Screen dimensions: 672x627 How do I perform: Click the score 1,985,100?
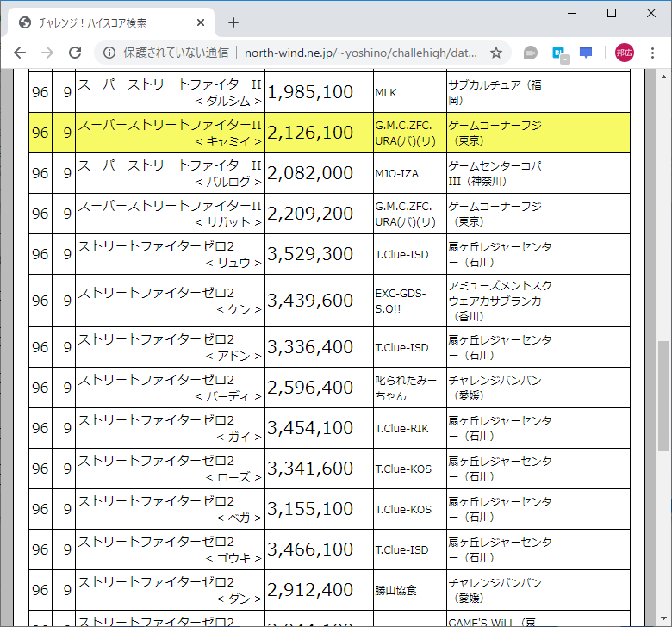tap(310, 92)
